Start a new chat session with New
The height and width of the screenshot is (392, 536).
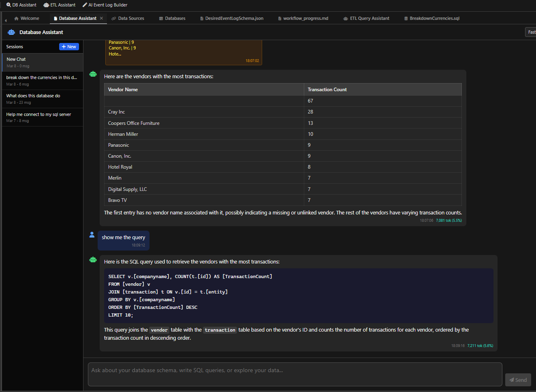tap(69, 47)
